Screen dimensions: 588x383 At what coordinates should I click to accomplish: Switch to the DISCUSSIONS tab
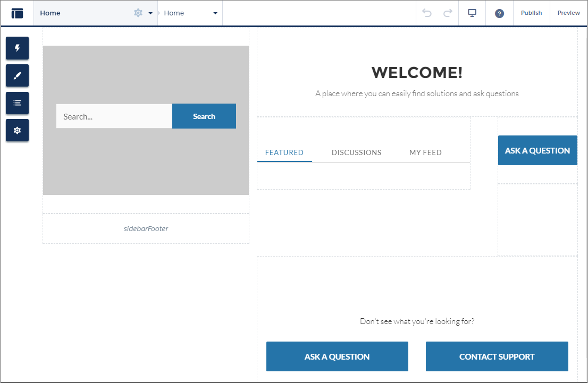[x=356, y=152]
